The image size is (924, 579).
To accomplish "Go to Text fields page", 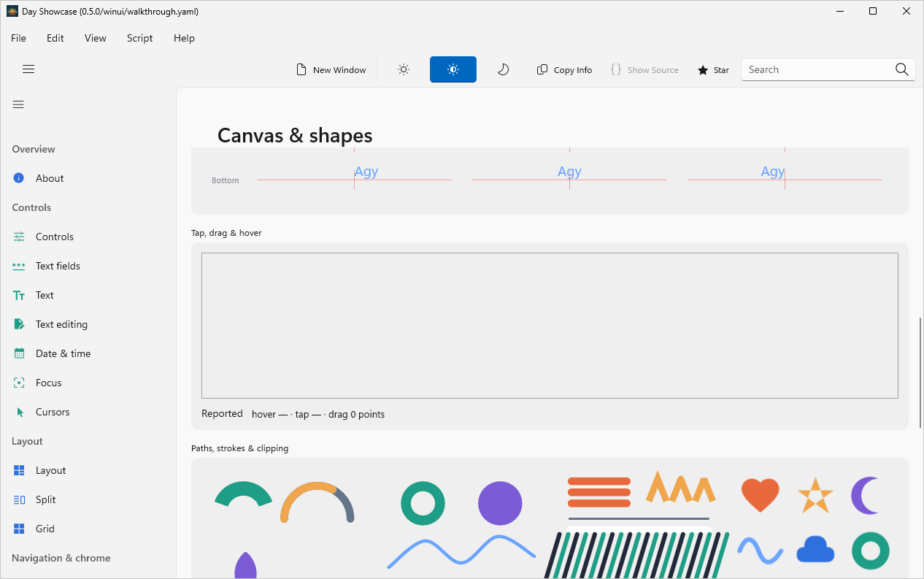I will click(88, 266).
